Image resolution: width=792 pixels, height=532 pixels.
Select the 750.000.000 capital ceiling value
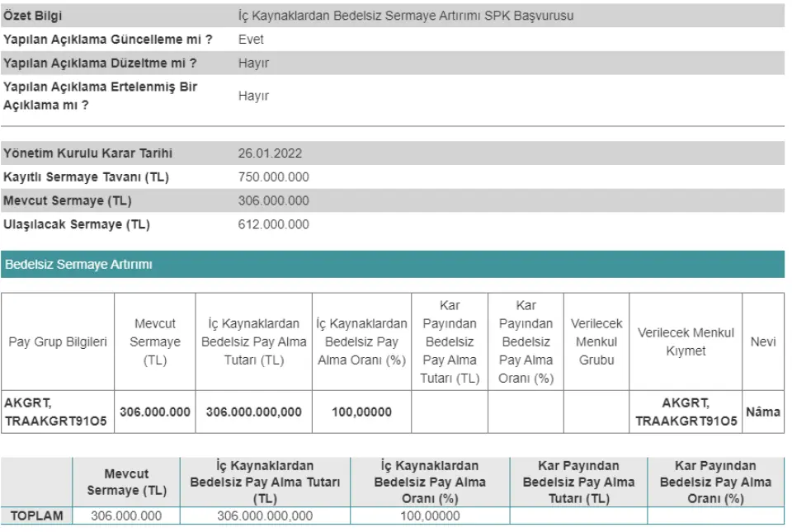coord(274,177)
